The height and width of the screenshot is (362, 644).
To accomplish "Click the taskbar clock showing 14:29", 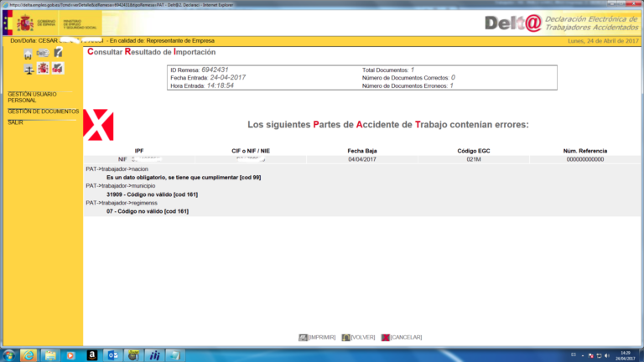I will (625, 355).
